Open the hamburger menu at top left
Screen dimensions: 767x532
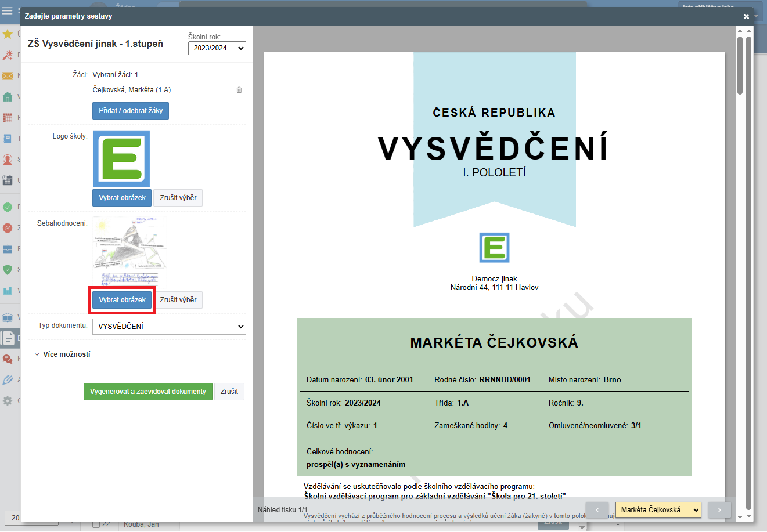(x=8, y=10)
